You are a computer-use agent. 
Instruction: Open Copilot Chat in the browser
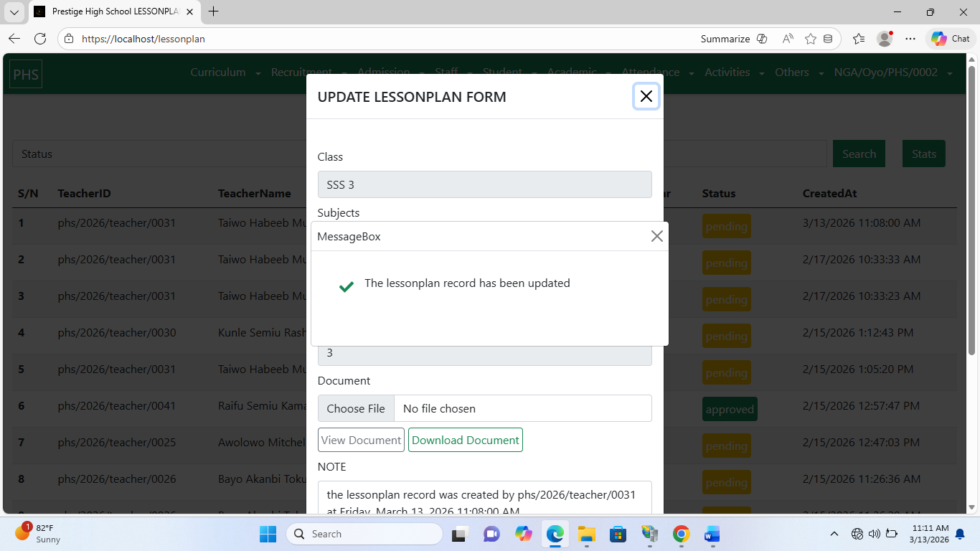coord(950,39)
